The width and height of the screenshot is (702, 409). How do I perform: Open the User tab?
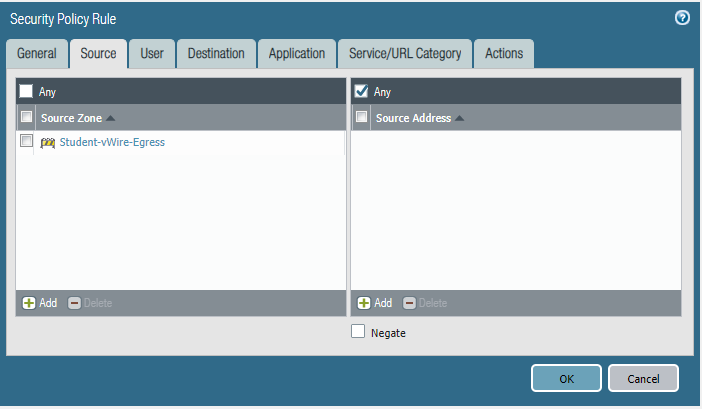coord(152,54)
